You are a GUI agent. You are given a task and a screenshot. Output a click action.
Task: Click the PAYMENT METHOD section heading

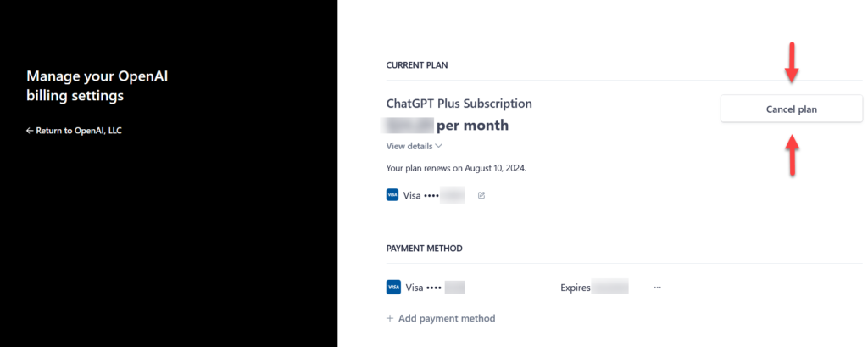click(x=424, y=249)
